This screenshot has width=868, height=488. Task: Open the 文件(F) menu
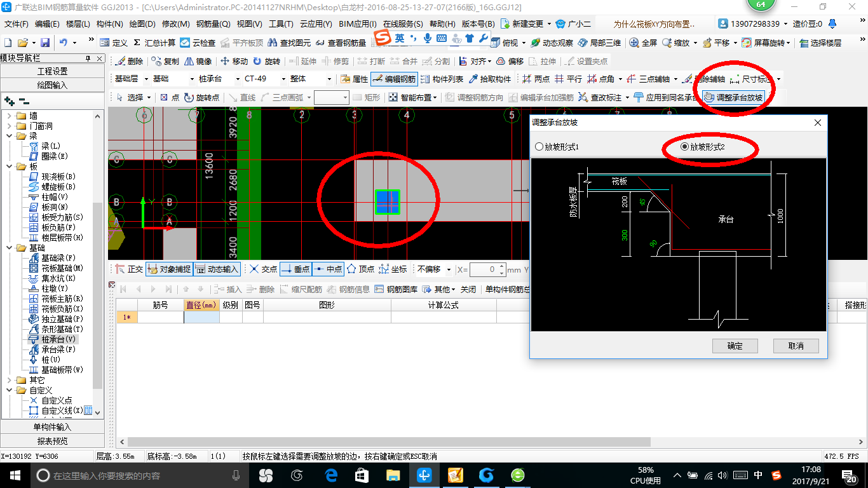[x=16, y=24]
